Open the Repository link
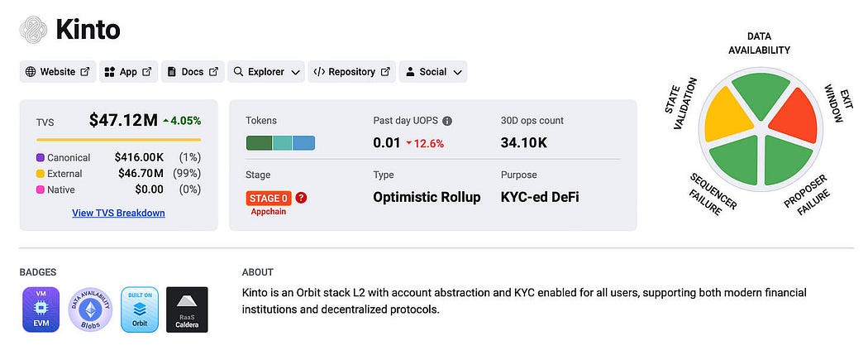 coord(351,72)
